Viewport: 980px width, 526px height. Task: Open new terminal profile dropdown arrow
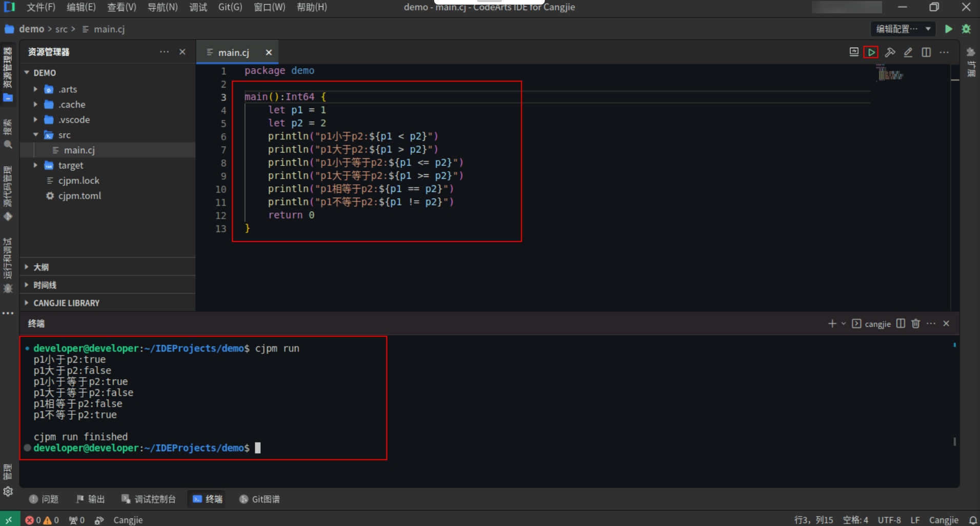(844, 324)
